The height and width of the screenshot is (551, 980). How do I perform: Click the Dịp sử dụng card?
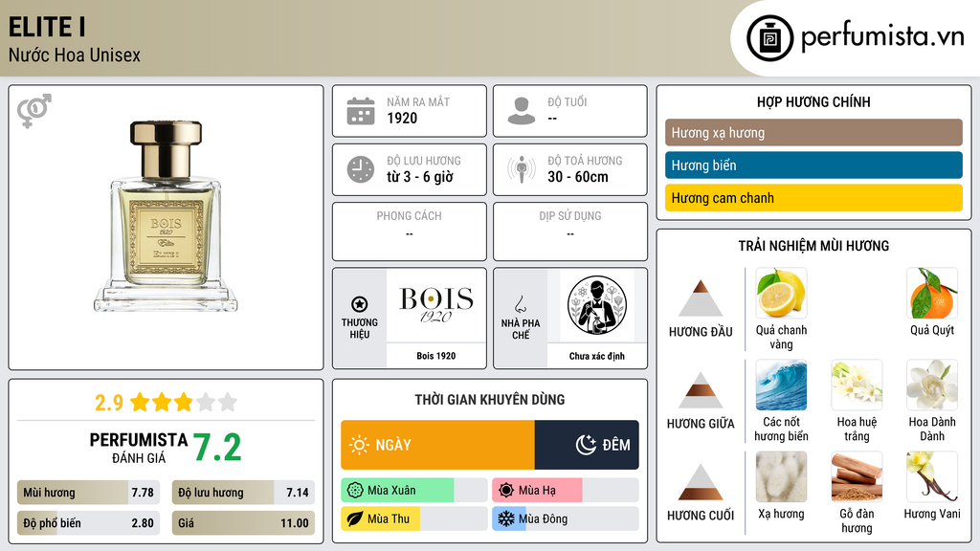coord(570,231)
